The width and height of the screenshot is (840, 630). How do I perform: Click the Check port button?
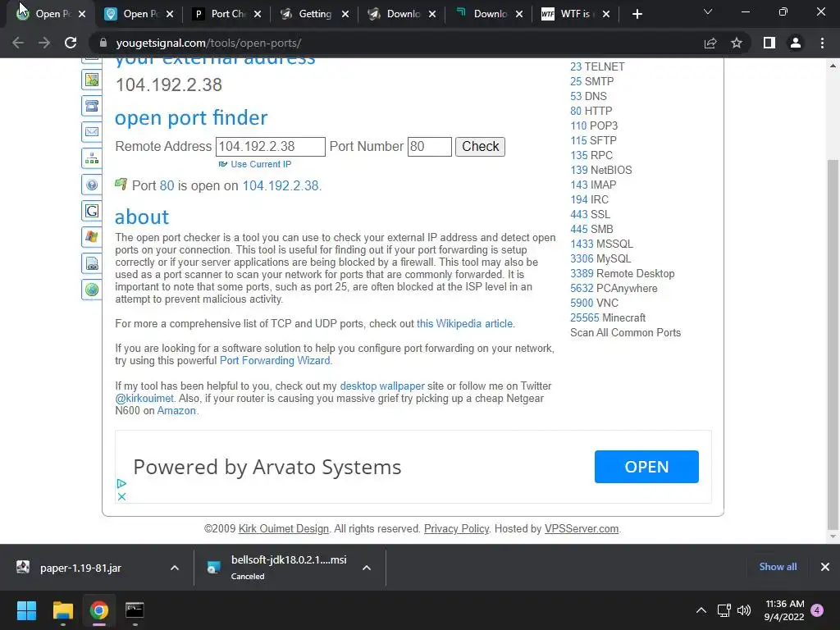pyautogui.click(x=480, y=146)
